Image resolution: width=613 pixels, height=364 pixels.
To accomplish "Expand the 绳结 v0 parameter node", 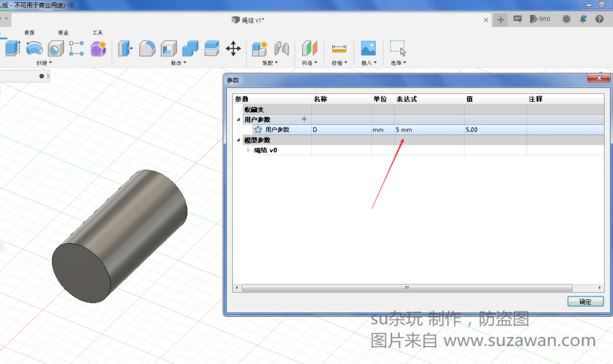I will pyautogui.click(x=248, y=150).
